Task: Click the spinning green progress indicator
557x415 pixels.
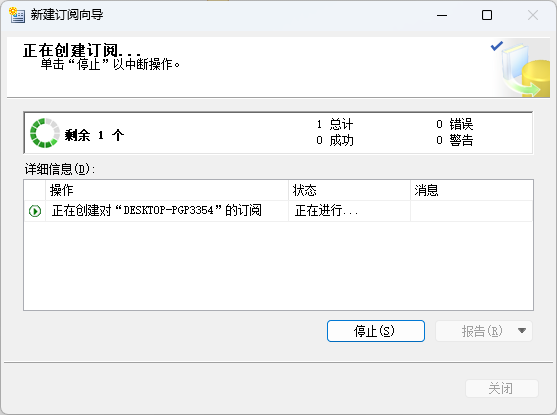Action: coord(45,133)
